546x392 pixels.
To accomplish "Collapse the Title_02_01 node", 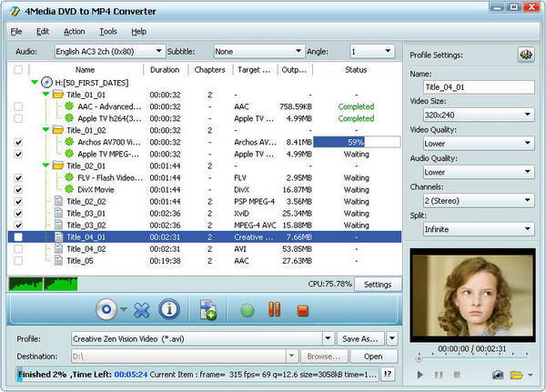I will point(45,165).
